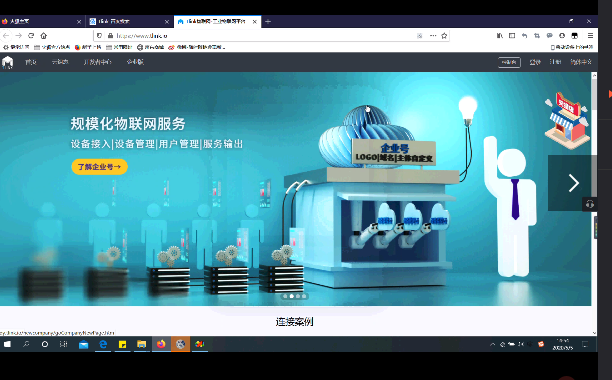This screenshot has height=380, width=612.
Task: Open the Firefox account icon
Action: pyautogui.click(x=562, y=36)
